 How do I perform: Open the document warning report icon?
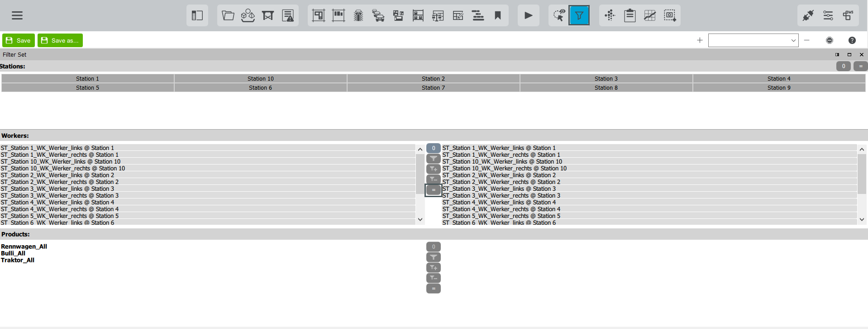tap(288, 15)
